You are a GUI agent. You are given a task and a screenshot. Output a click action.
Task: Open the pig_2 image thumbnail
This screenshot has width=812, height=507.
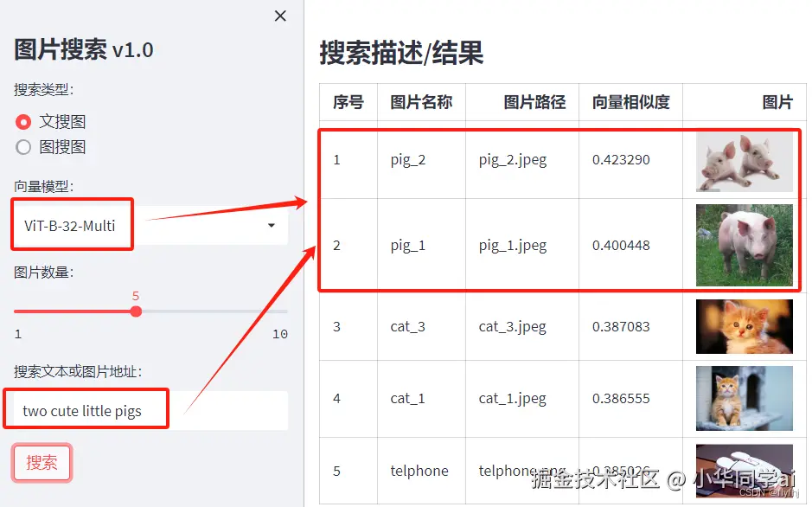point(744,162)
